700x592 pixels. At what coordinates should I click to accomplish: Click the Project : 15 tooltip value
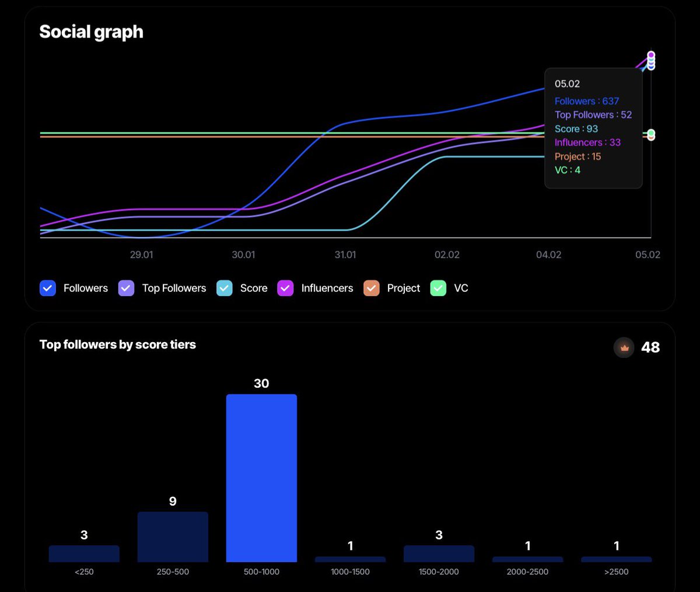pos(577,156)
